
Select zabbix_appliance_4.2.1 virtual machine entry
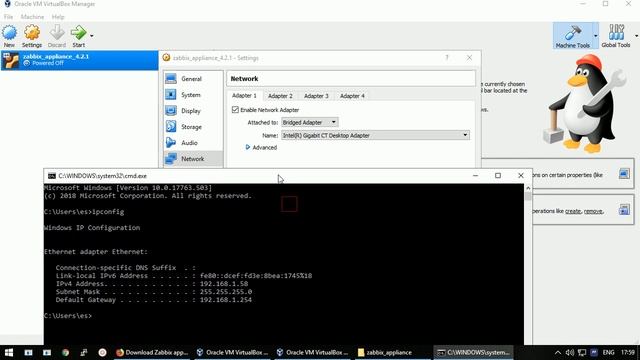point(80,60)
